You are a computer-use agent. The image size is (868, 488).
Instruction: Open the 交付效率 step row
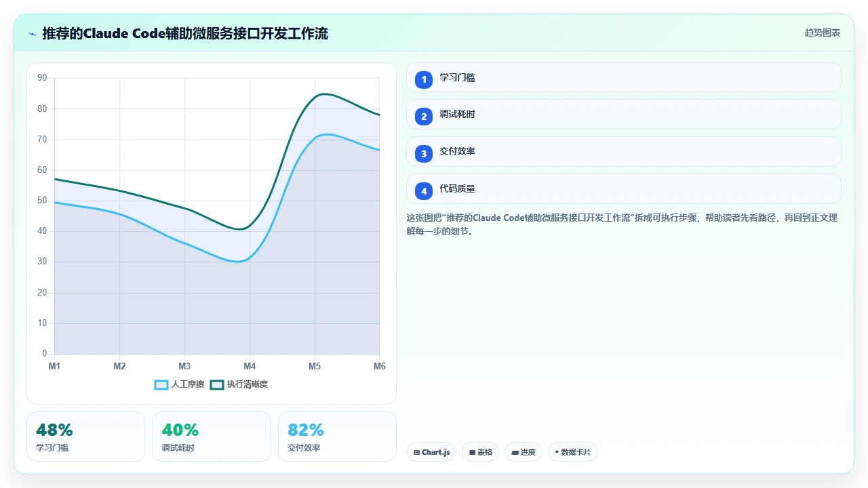[x=623, y=152]
